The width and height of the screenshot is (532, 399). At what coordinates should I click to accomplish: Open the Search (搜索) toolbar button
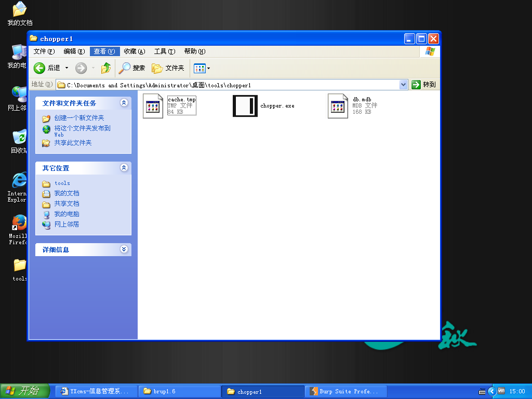click(x=131, y=68)
